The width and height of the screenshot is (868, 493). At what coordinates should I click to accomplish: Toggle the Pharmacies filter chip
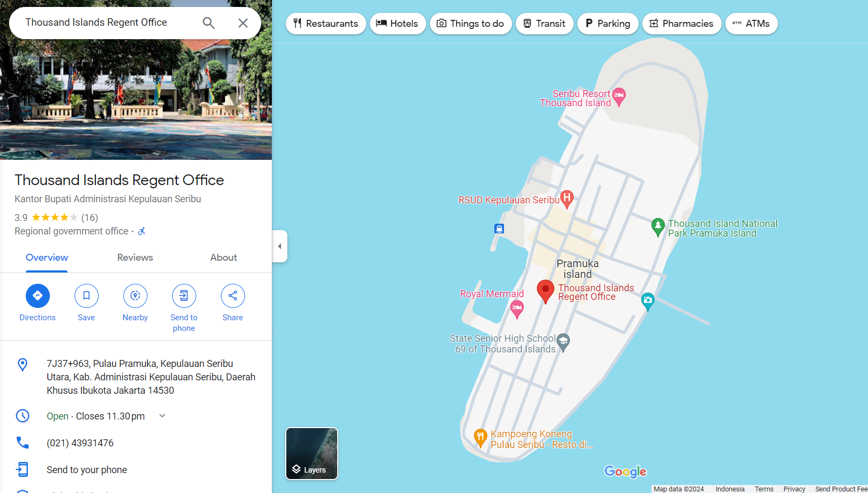[681, 24]
